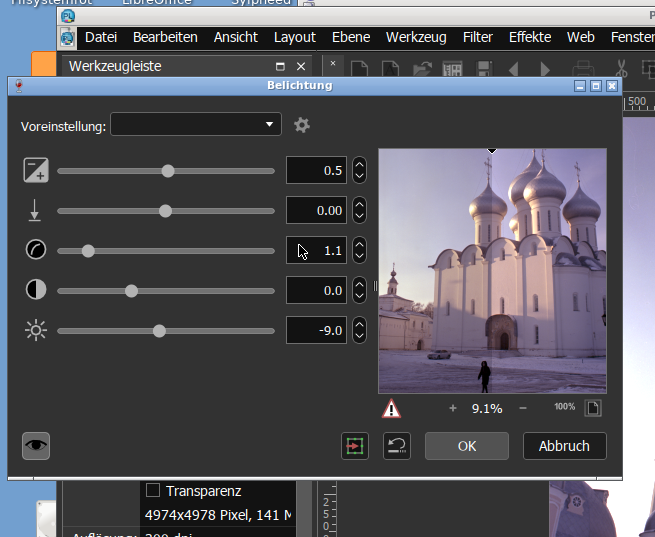Image resolution: width=655 pixels, height=537 pixels.
Task: Click the exposure value field 0.5
Action: click(x=316, y=170)
